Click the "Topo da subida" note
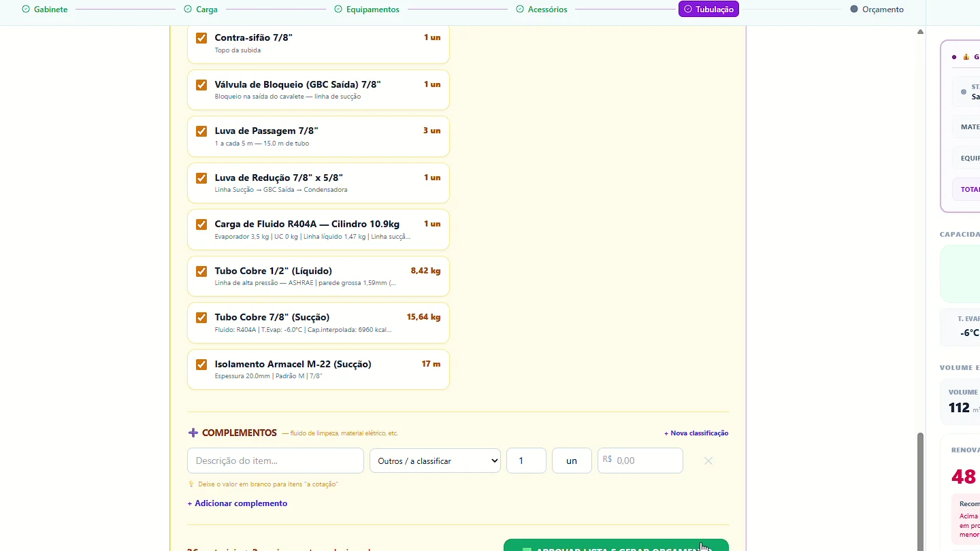 coord(238,50)
